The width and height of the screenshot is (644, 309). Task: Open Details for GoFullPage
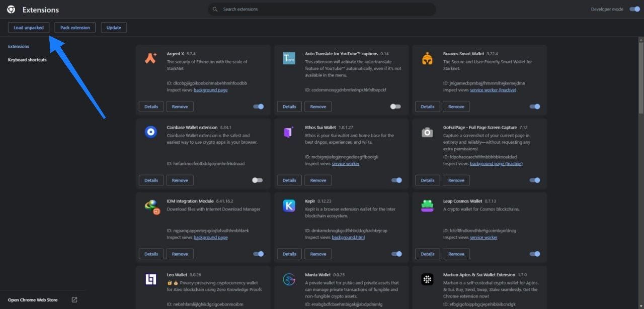tap(428, 180)
